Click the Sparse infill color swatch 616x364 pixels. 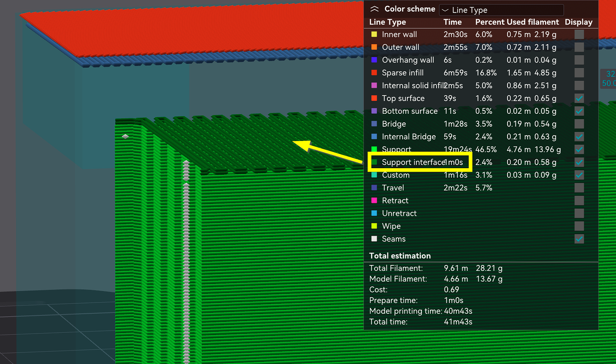pyautogui.click(x=374, y=73)
